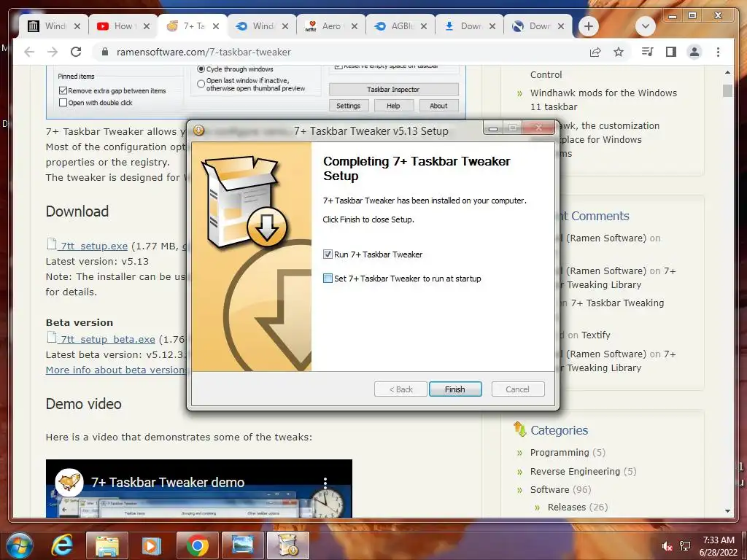Click Finish in the Taskbar Tweaker setup

455,389
